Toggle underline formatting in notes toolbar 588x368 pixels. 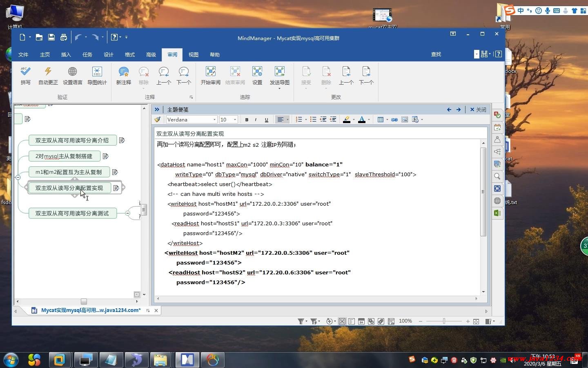pos(267,120)
